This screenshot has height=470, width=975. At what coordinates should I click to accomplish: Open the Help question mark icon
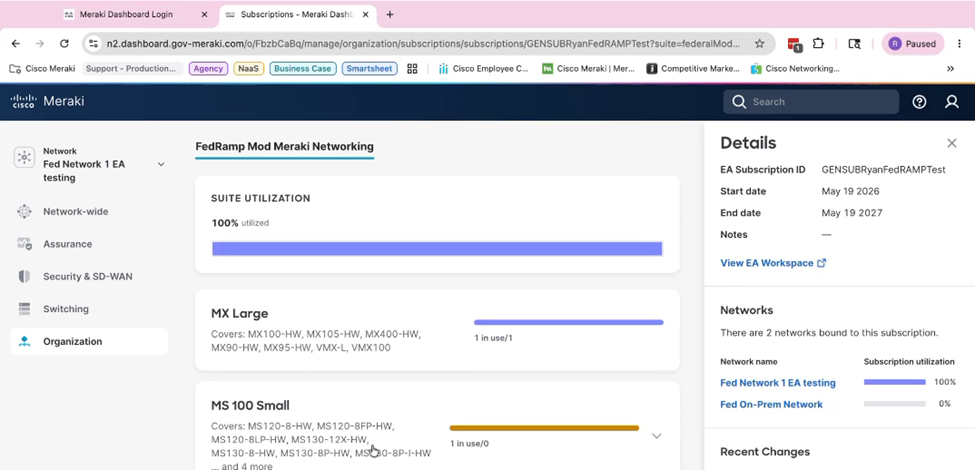point(919,102)
